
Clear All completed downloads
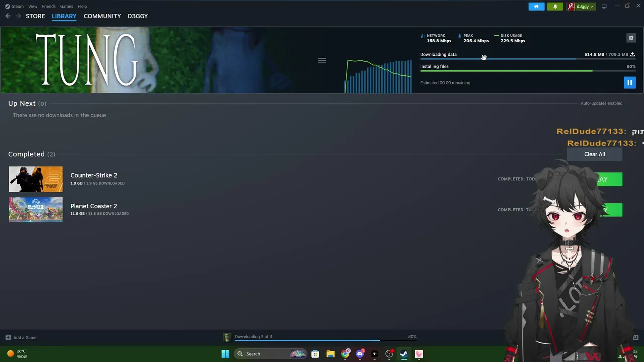(x=594, y=154)
